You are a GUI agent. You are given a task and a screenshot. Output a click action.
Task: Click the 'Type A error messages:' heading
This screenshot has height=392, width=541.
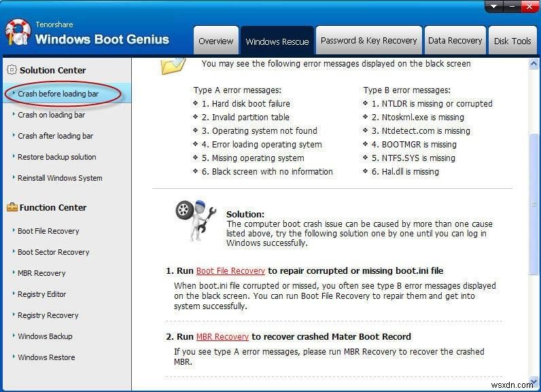coord(237,90)
